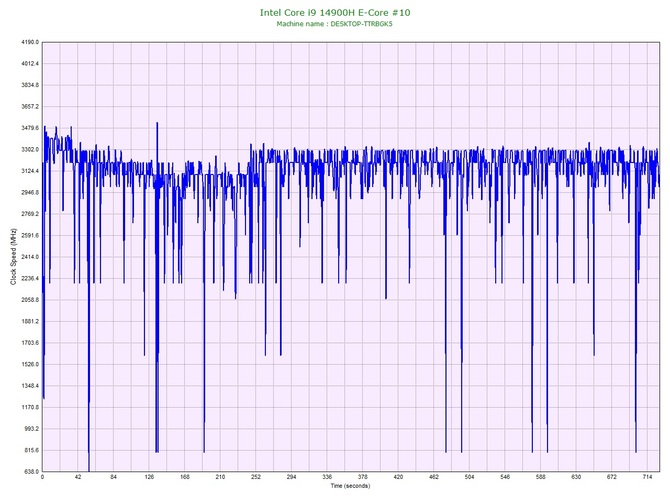This screenshot has width=670, height=503.
Task: Select the 714 seconds tick label
Action: 647,477
